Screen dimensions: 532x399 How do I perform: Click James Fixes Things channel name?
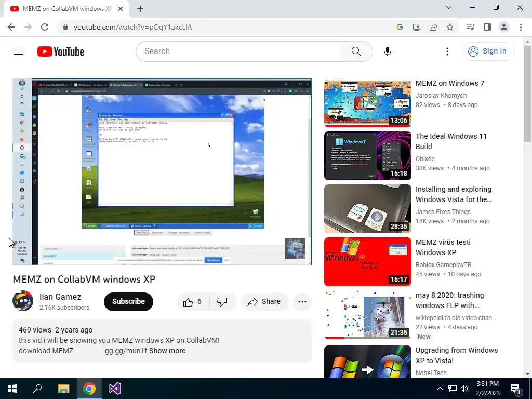443,212
